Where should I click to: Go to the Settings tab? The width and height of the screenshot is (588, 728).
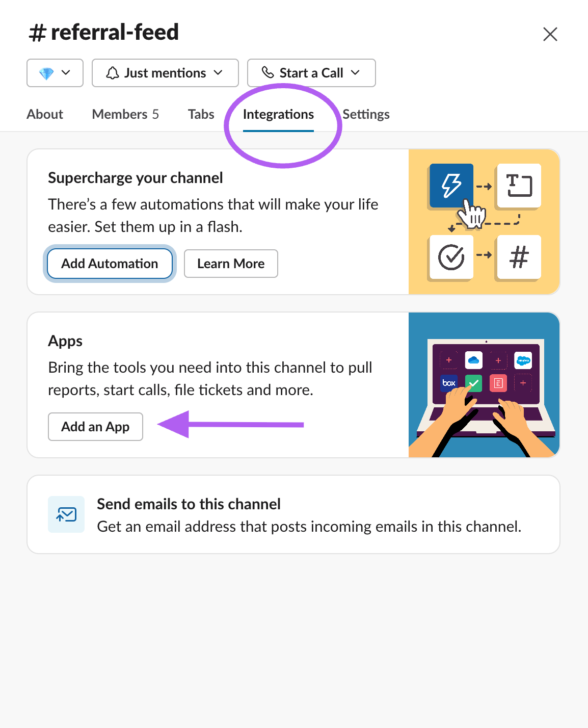tap(366, 114)
